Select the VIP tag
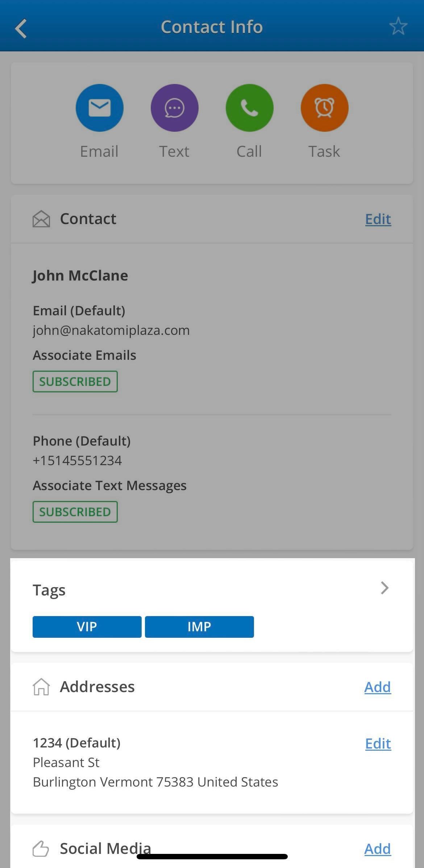424x868 pixels. click(x=87, y=627)
